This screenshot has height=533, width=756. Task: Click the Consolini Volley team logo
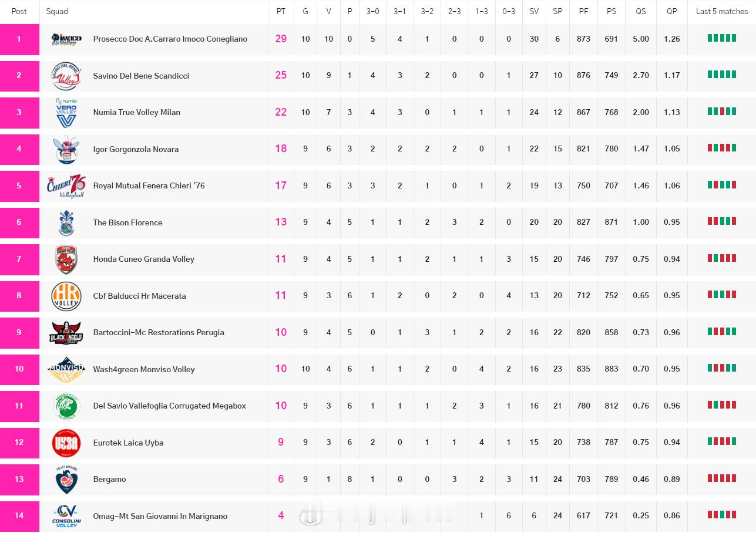coord(66,516)
